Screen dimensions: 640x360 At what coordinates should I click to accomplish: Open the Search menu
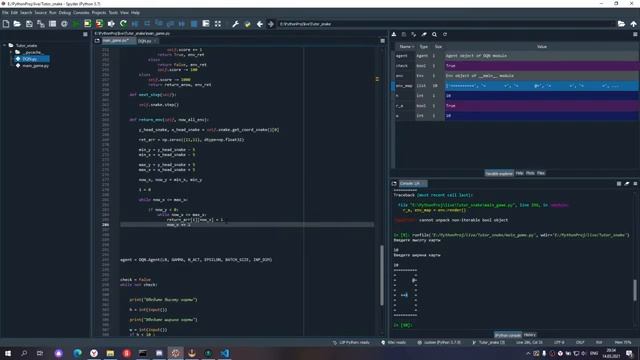(x=26, y=13)
